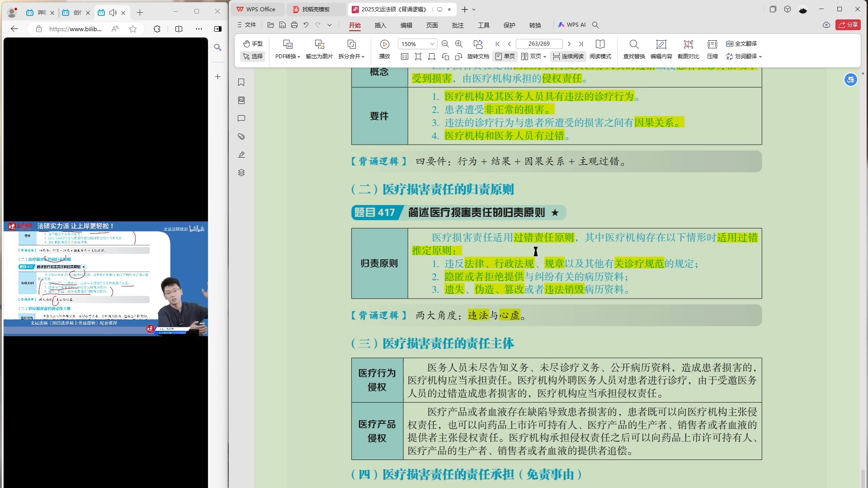Open new tab options chevron in WPS

pos(474,9)
